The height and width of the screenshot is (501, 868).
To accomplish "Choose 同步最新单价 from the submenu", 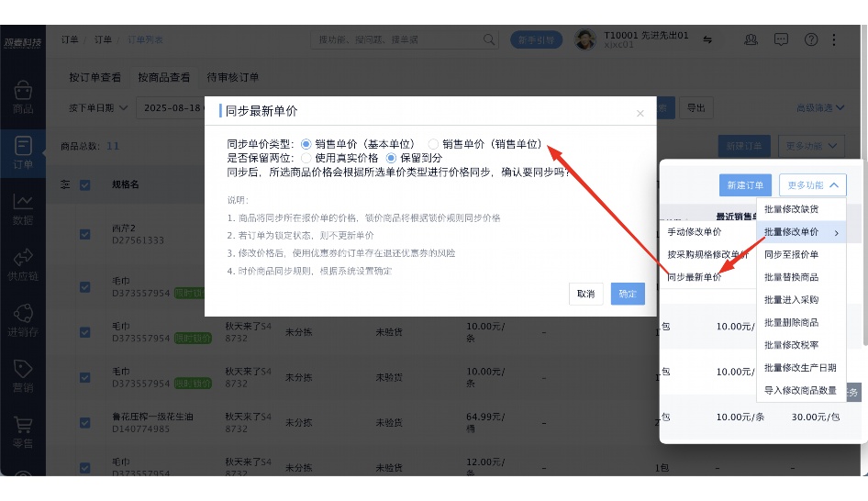I will [694, 277].
